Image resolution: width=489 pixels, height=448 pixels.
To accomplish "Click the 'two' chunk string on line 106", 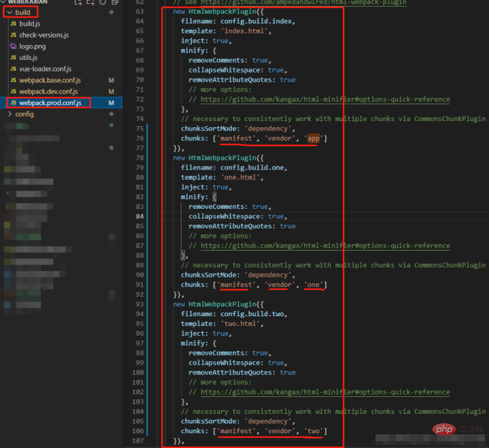I will point(313,431).
